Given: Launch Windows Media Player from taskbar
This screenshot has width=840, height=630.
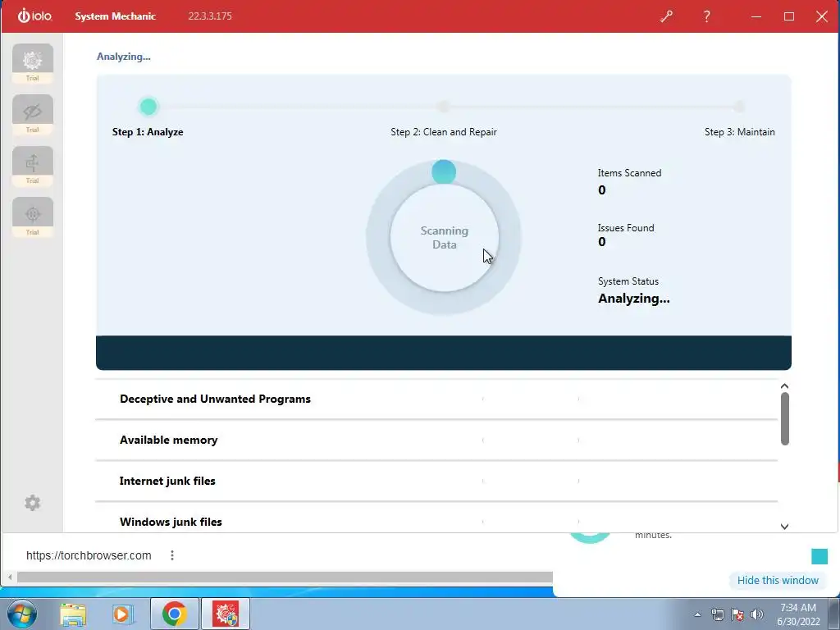Looking at the screenshot, I should [x=123, y=614].
